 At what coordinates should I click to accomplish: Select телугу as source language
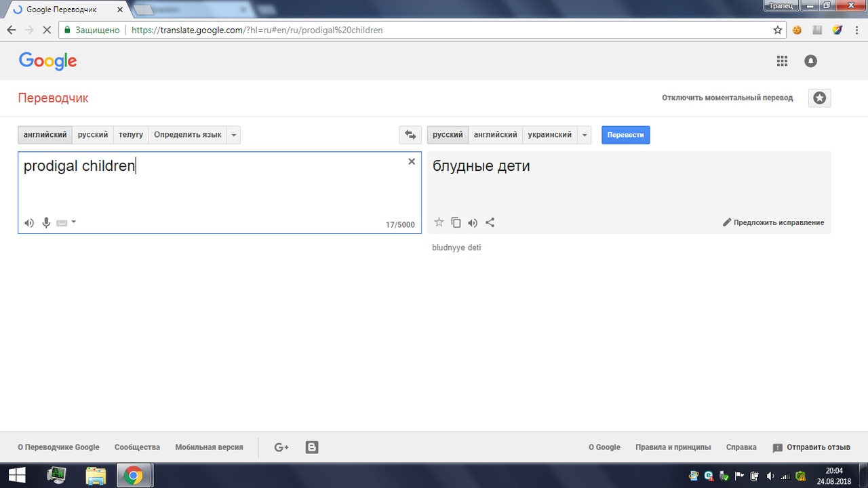click(x=131, y=135)
